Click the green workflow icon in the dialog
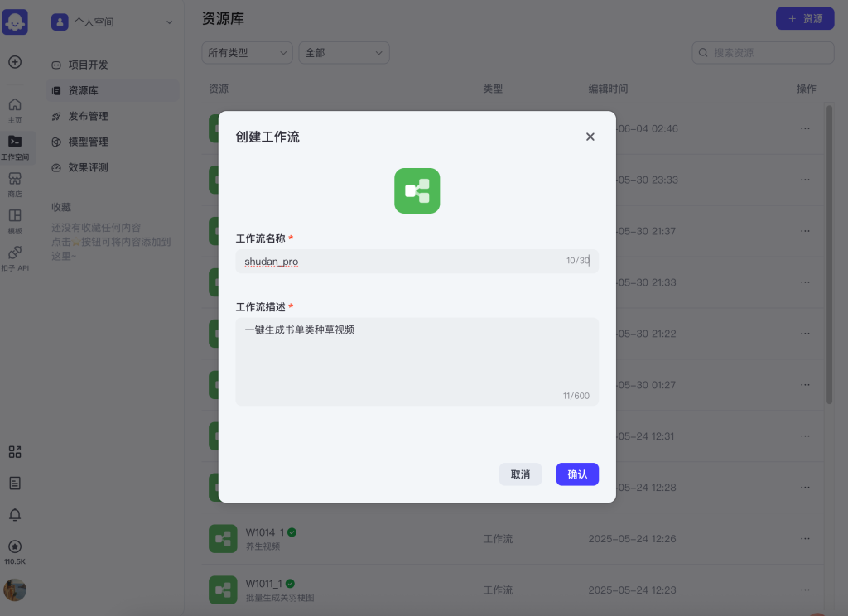Viewport: 848px width, 616px height. 417,190
